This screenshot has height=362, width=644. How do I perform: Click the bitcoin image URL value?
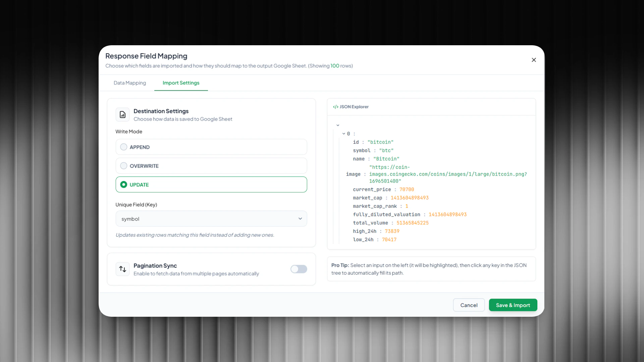[x=448, y=174]
